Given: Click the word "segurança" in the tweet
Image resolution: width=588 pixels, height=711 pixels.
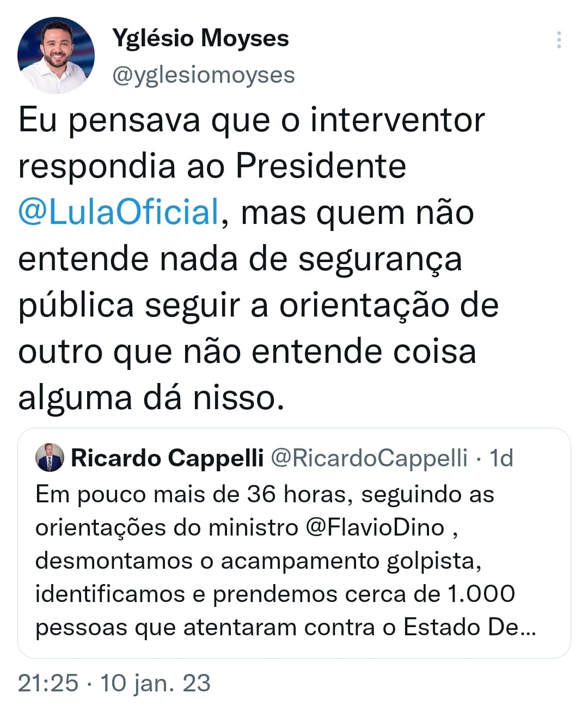Looking at the screenshot, I should pos(380,259).
